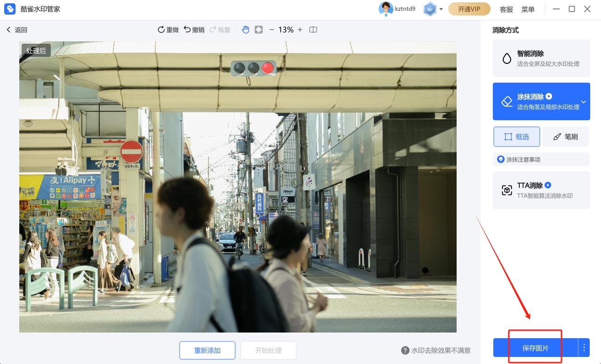
Task: Open the 水印去除效果不满意 help link
Action: (436, 350)
